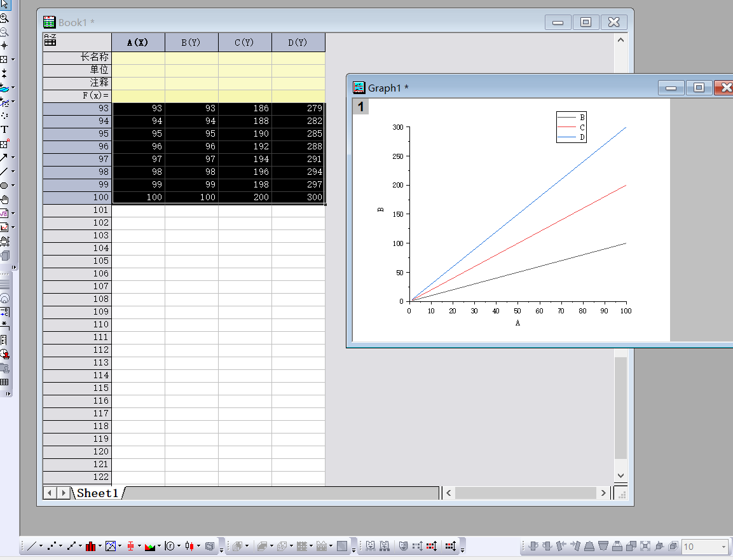Click the layer 1 button in Graph1
The width and height of the screenshot is (733, 560).
360,107
